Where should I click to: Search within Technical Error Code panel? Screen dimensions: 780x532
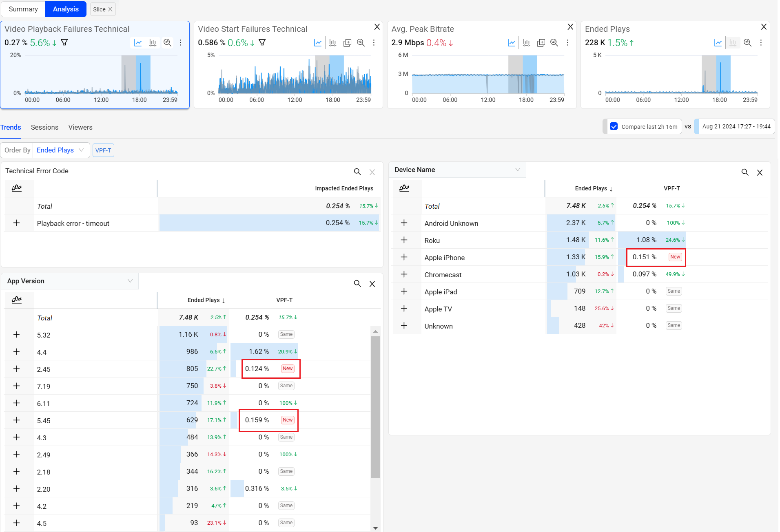click(357, 172)
